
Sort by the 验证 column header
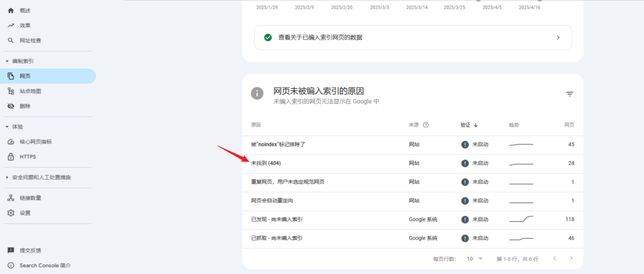pyautogui.click(x=469, y=125)
